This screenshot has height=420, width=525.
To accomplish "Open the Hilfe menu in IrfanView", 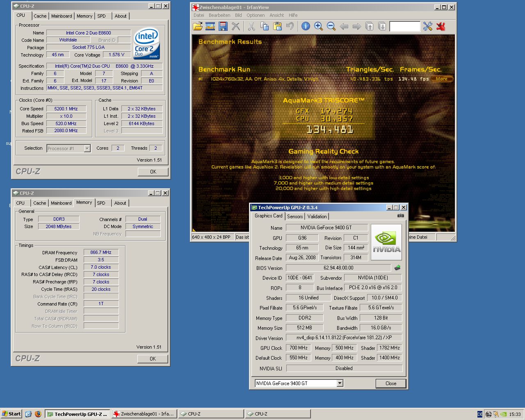I will [x=293, y=15].
